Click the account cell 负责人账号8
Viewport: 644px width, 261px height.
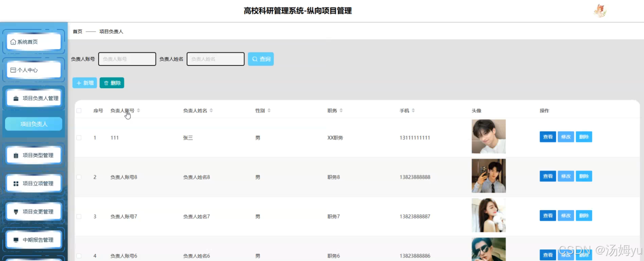click(x=124, y=177)
